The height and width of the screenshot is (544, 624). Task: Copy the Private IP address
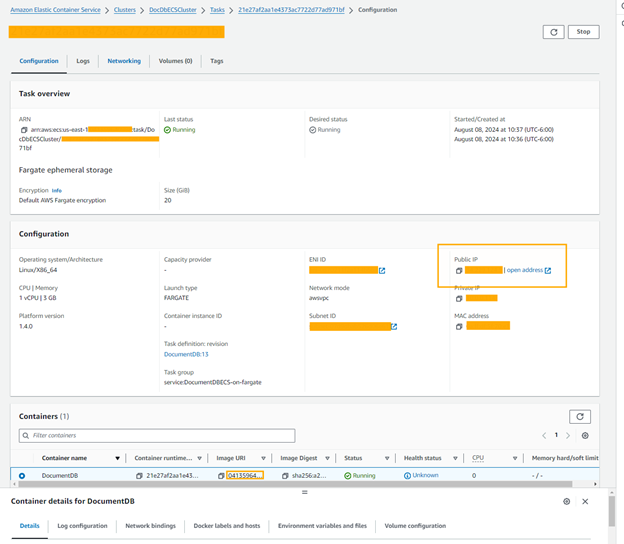[459, 298]
